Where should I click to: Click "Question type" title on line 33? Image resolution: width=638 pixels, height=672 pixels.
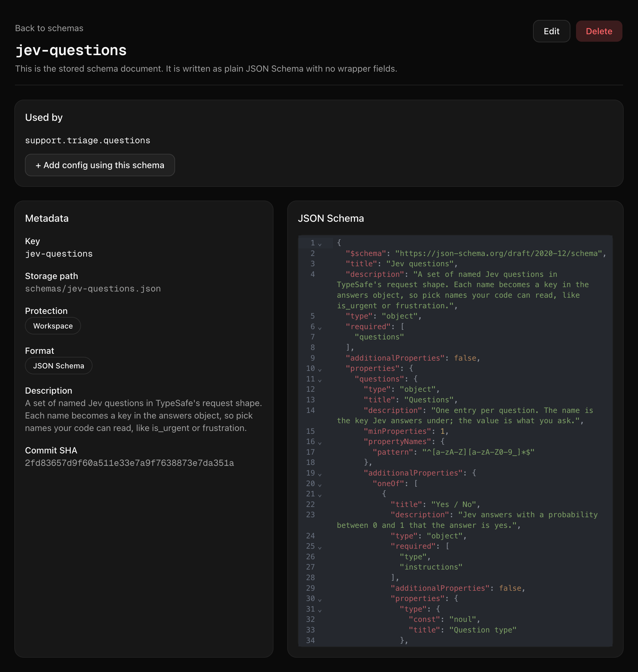[x=483, y=630]
